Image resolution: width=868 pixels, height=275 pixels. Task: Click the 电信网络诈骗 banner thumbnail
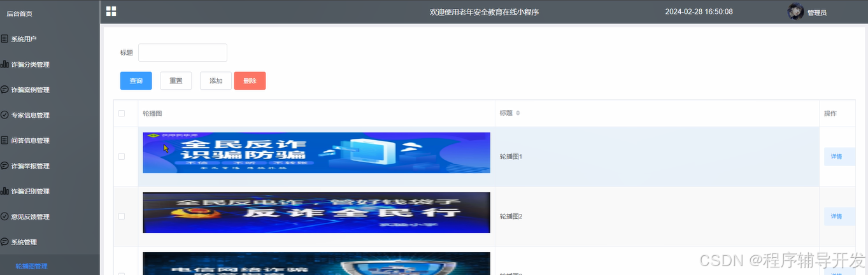(317, 264)
